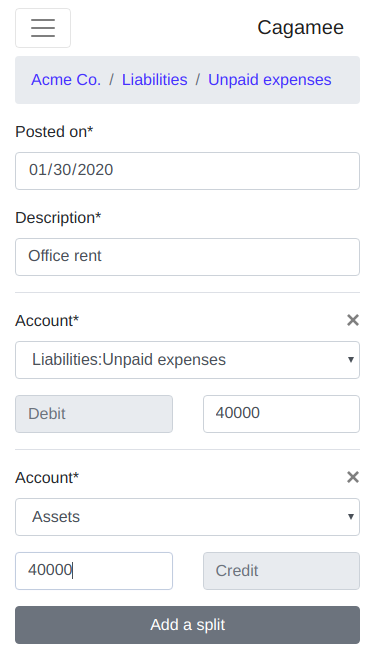Open the Unpaid expenses breadcrumb
The width and height of the screenshot is (375, 653).
(x=270, y=80)
